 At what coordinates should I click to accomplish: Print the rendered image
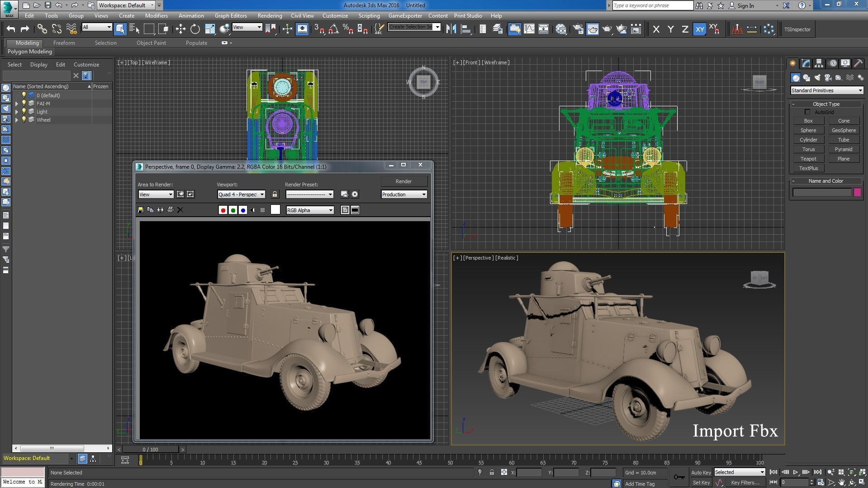coord(170,210)
